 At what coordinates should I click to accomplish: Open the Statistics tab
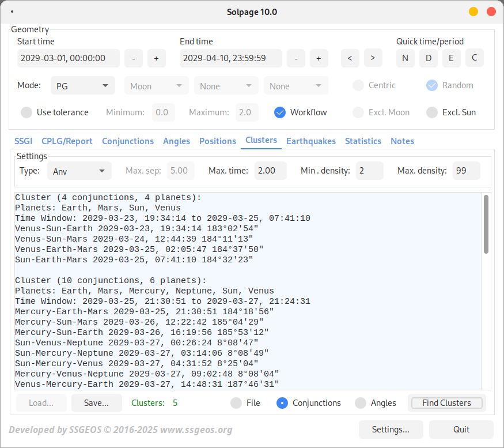click(363, 141)
